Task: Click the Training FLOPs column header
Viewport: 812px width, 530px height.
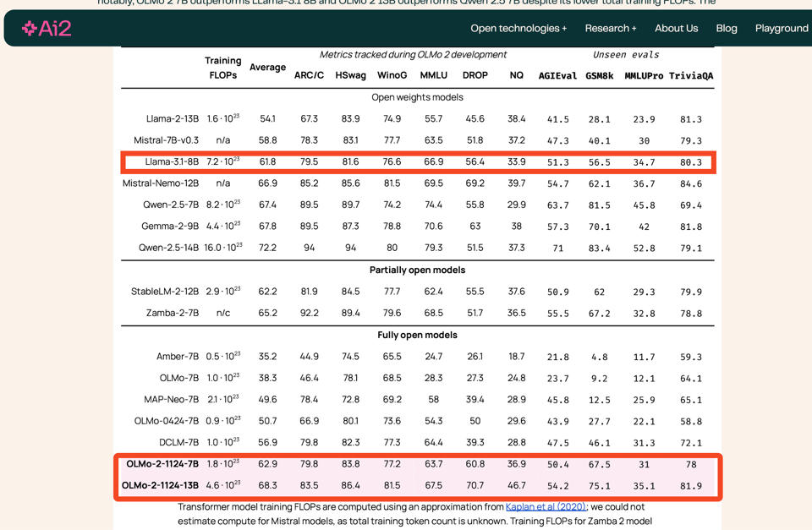Action: (x=222, y=68)
